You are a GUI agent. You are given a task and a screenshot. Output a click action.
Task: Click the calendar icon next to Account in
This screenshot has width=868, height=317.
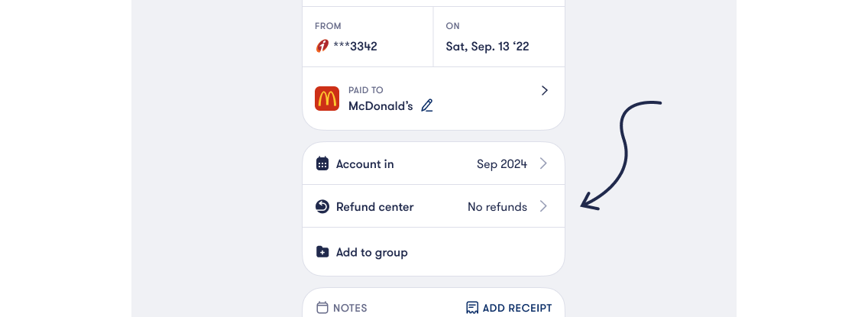322,163
